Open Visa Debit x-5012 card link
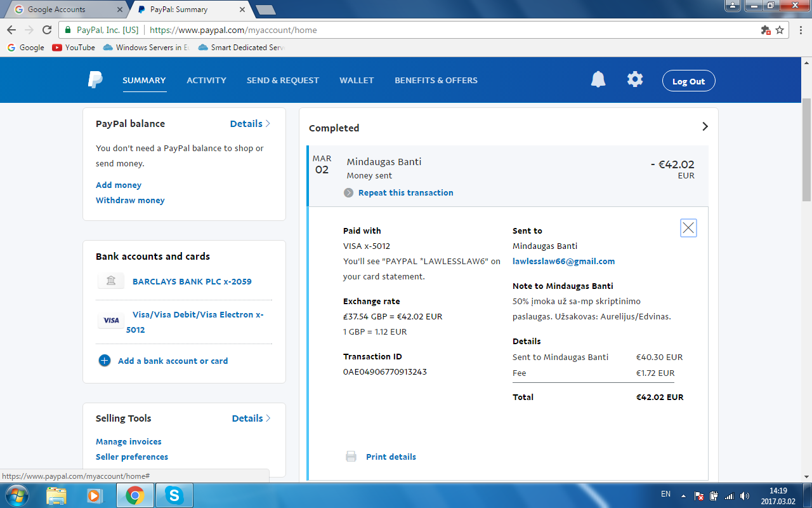The height and width of the screenshot is (508, 812). coord(195,322)
